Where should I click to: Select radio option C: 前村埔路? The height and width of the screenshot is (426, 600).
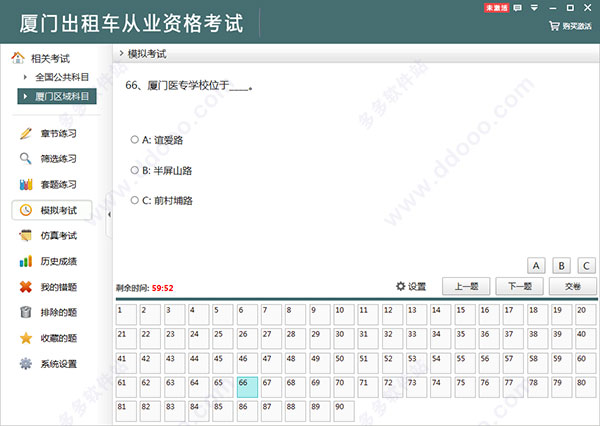(x=134, y=200)
